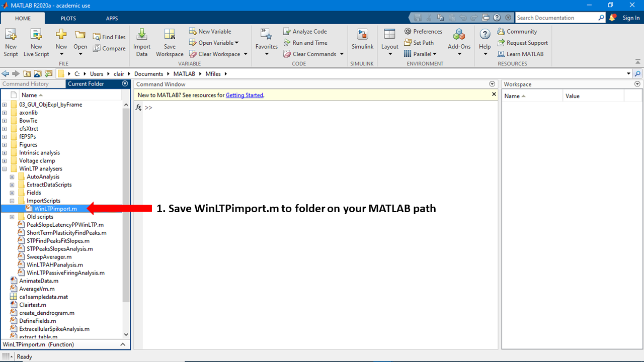The image size is (644, 362).
Task: Click the Mfiles path segment
Action: [x=214, y=74]
